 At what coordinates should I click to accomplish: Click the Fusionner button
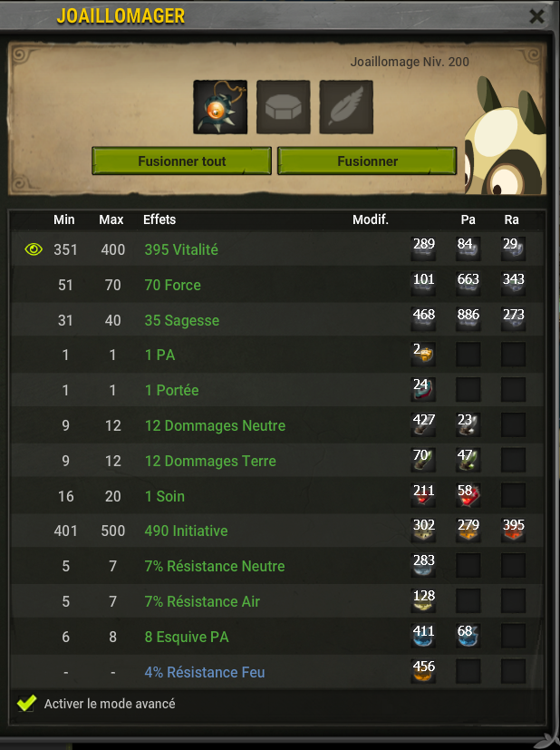(x=367, y=161)
